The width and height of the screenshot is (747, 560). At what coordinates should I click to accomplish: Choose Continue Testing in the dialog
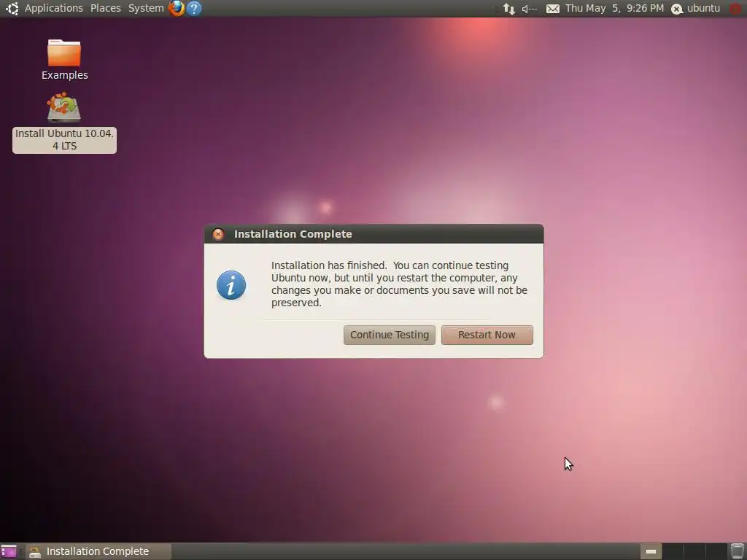[390, 335]
